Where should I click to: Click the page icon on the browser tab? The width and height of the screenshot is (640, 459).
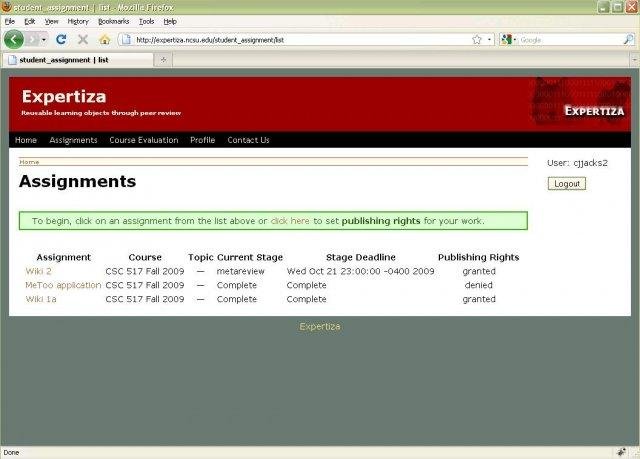12,60
